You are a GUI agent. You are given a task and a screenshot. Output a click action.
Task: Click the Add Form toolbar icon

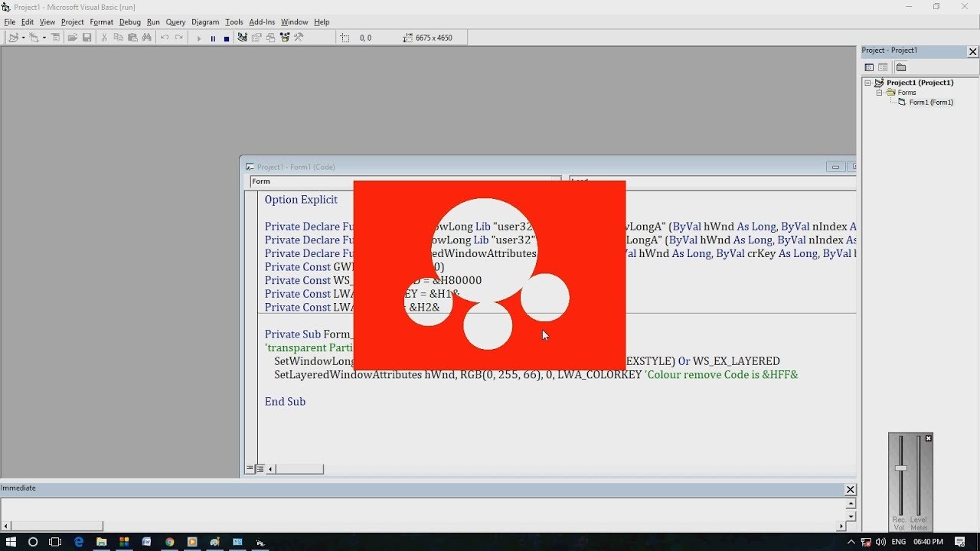point(34,37)
